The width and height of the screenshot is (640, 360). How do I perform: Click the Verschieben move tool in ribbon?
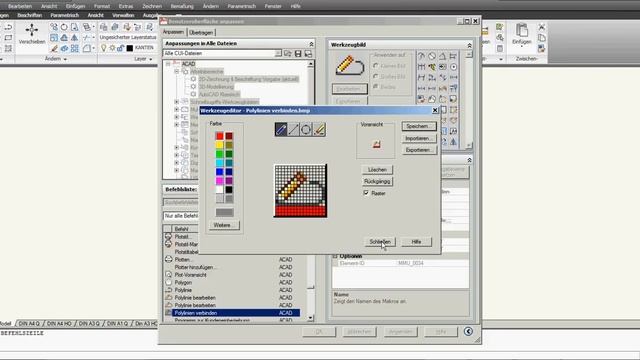31,33
